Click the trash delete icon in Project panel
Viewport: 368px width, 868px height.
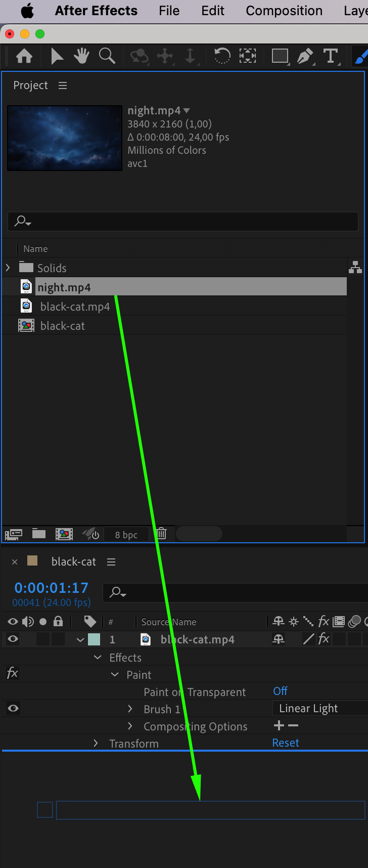[162, 534]
